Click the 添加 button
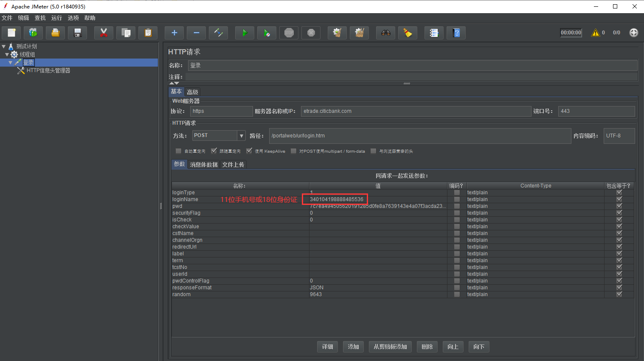644x361 pixels. [353, 347]
